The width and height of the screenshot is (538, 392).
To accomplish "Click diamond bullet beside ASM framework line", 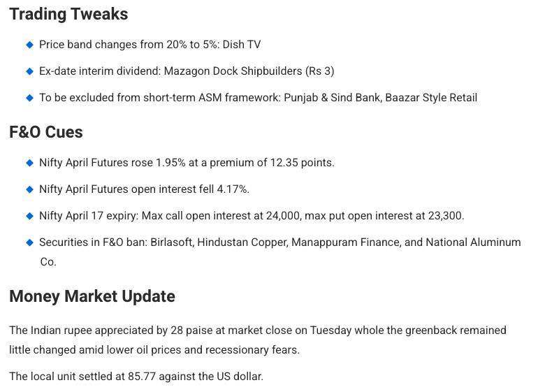I will (30, 98).
